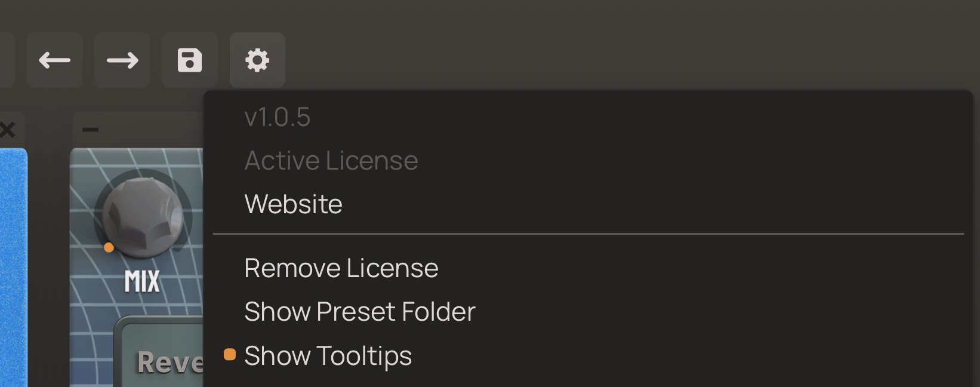980x387 pixels.
Task: Click the orange checkmark square beside Show Tooltips
Action: [x=230, y=355]
